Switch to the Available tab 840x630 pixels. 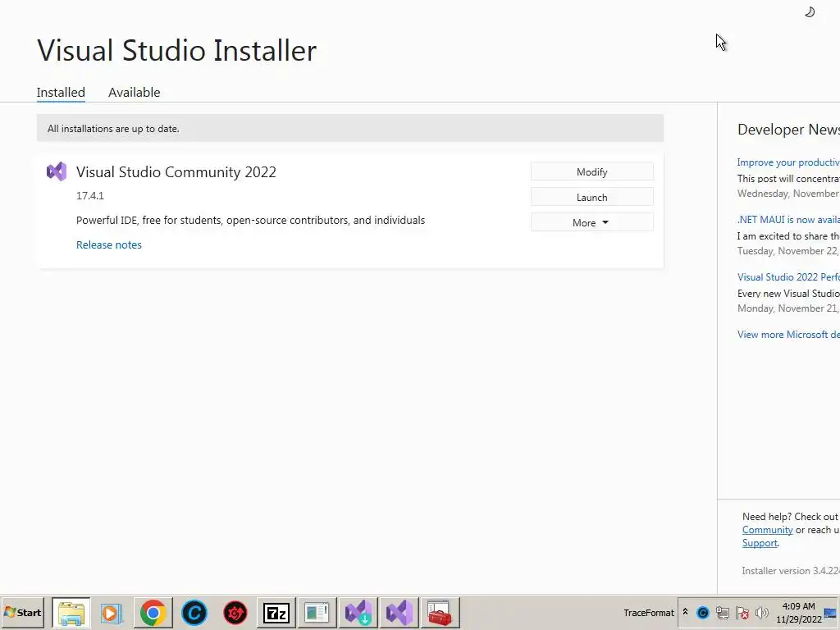coord(134,92)
